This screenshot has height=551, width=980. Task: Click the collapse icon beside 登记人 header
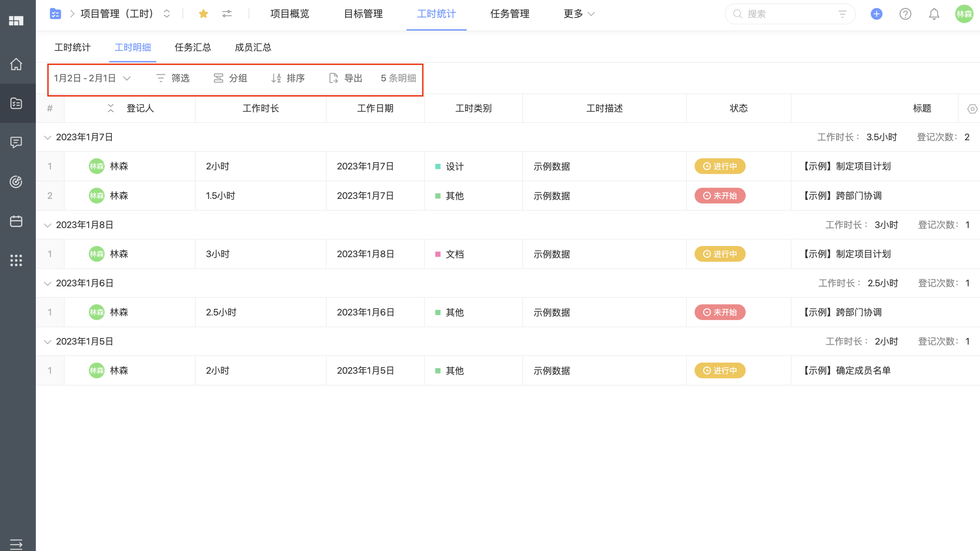111,108
